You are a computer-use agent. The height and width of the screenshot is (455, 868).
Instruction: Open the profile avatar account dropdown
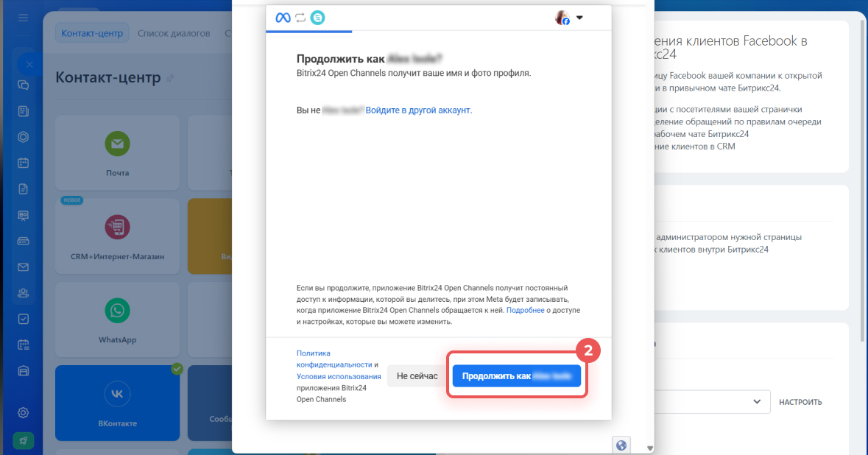(x=569, y=18)
